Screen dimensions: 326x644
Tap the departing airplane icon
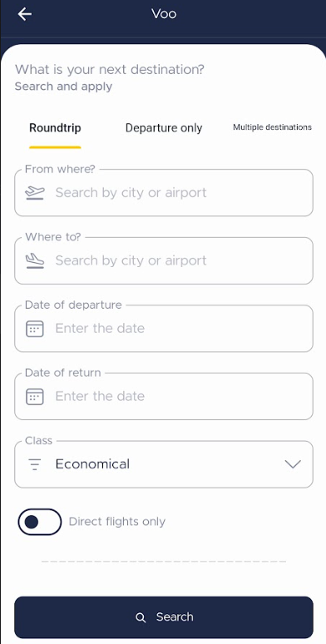coord(35,193)
